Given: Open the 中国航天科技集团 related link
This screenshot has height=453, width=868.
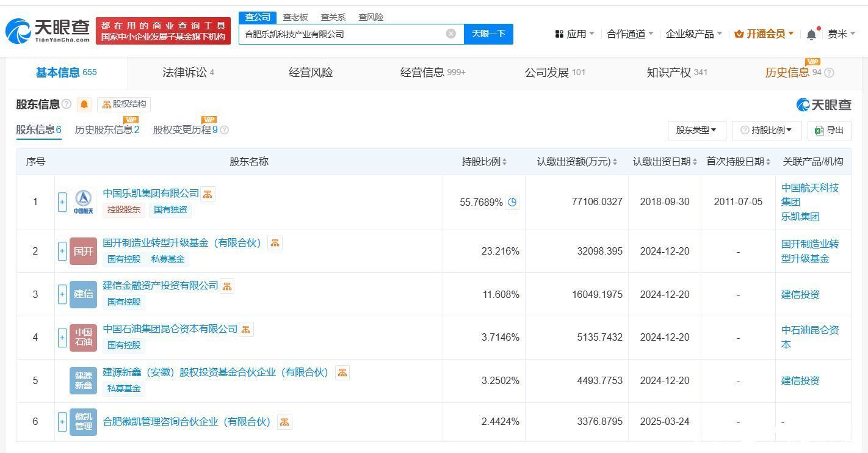Looking at the screenshot, I should pos(810,195).
